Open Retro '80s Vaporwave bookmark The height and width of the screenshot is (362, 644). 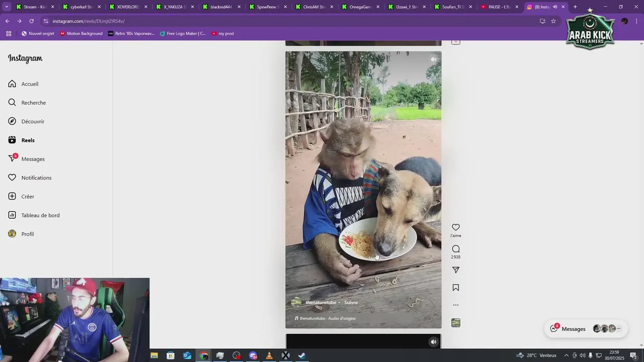131,34
